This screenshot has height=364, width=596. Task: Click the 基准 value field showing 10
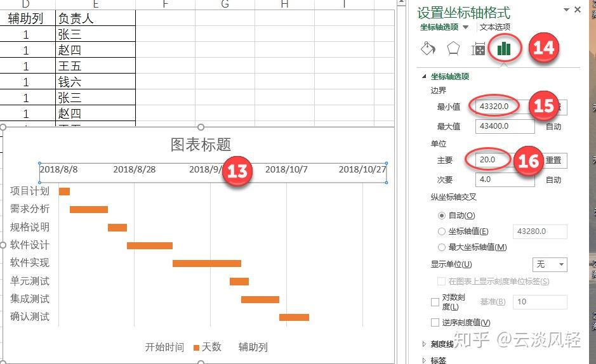540,302
